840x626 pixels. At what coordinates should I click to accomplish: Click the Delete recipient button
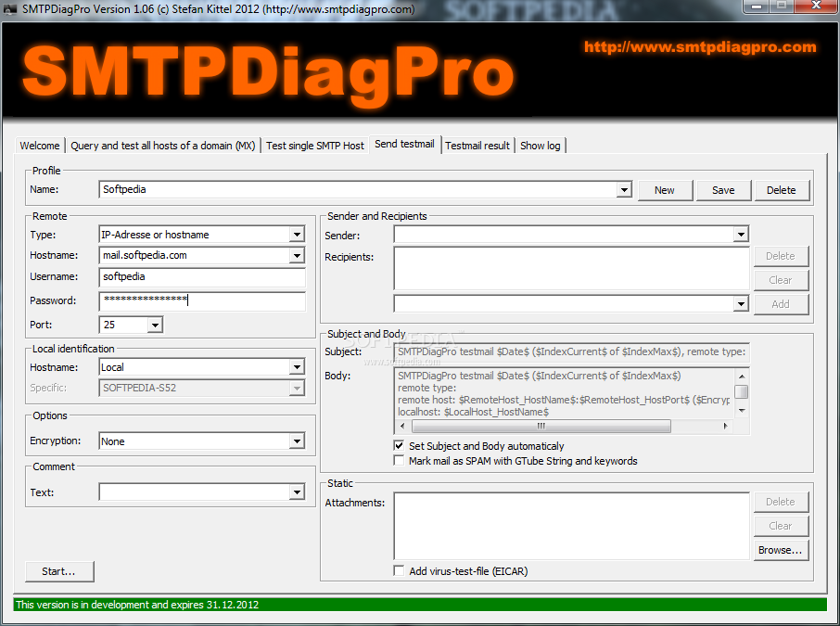click(781, 256)
